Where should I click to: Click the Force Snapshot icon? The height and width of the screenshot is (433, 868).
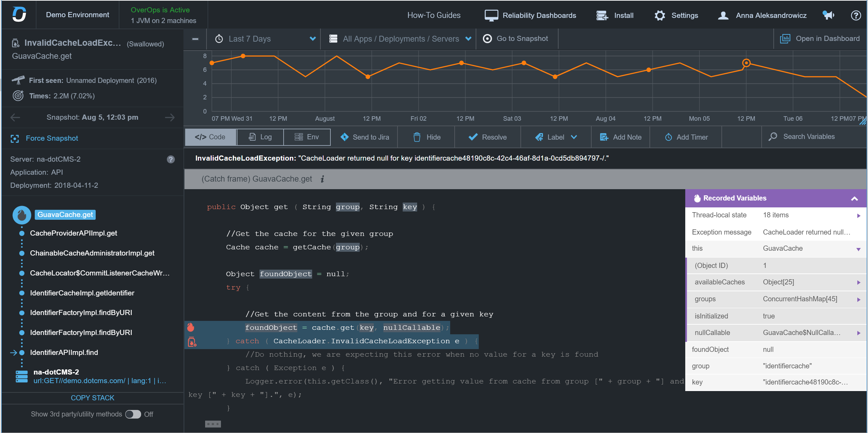tap(15, 138)
